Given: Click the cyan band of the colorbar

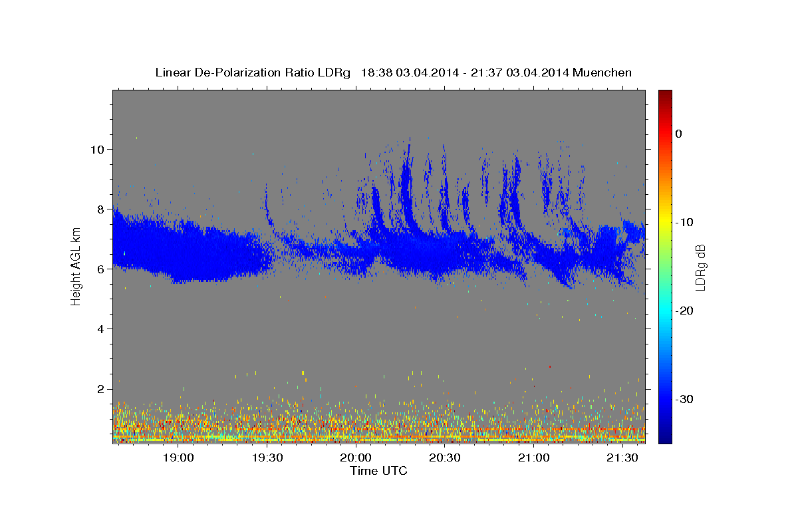Looking at the screenshot, I should tap(665, 311).
